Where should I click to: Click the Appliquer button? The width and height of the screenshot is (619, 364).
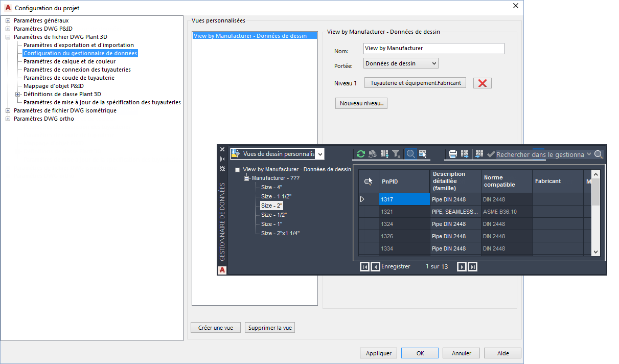click(379, 353)
